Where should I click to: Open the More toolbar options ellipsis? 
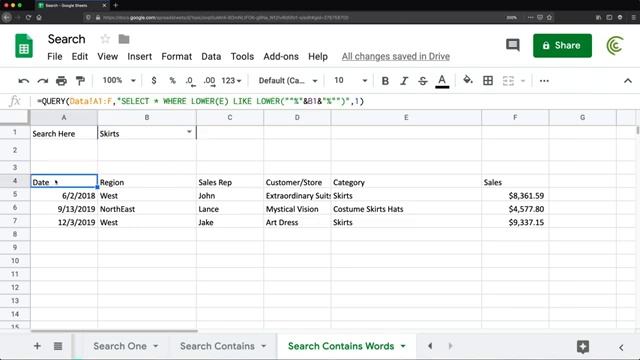[544, 81]
